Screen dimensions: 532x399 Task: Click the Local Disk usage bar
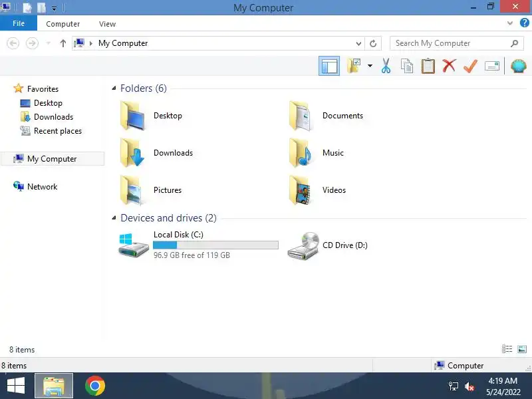(x=215, y=245)
